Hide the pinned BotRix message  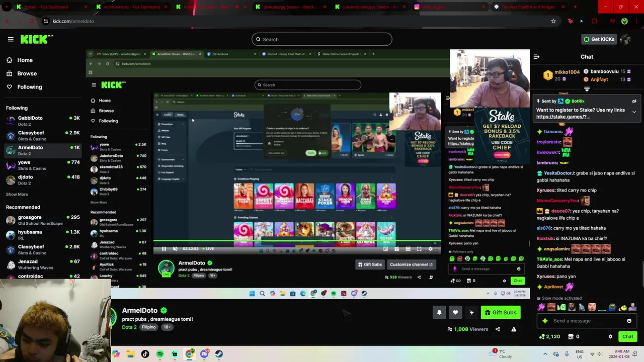pyautogui.click(x=634, y=101)
